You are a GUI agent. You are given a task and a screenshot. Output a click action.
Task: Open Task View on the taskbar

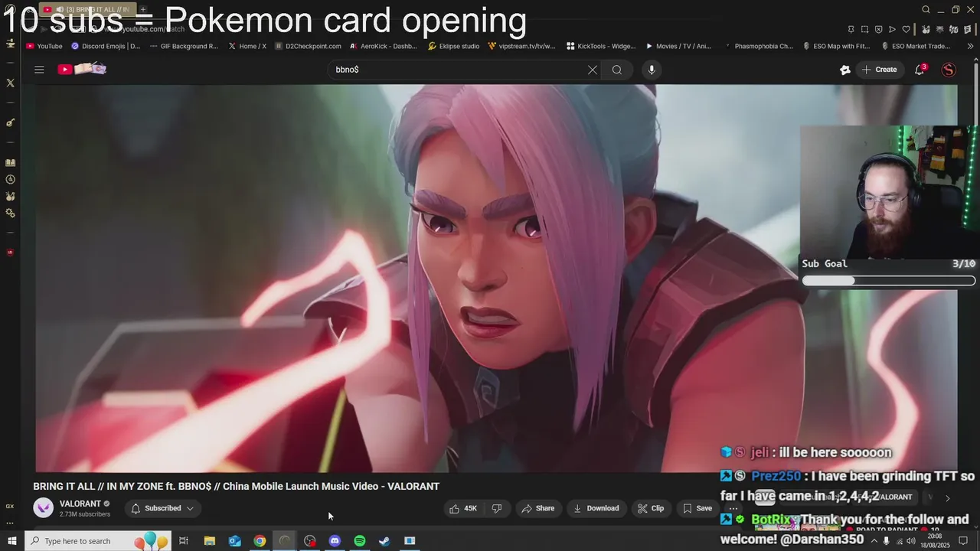pos(184,541)
